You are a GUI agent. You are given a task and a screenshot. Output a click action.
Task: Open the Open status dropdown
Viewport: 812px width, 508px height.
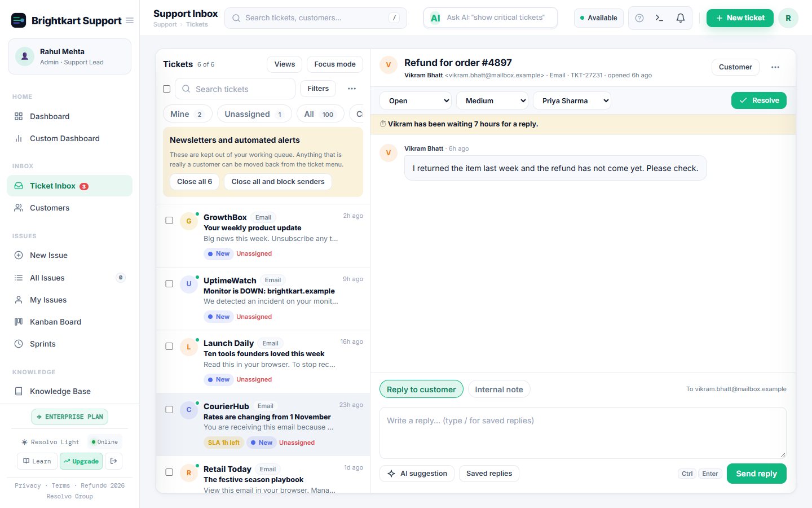pos(416,100)
